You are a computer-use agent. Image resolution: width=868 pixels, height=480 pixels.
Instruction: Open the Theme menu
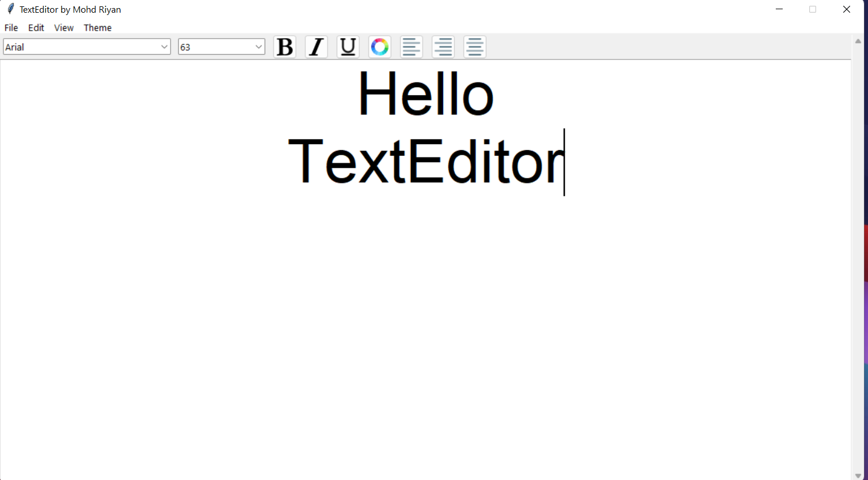tap(97, 27)
